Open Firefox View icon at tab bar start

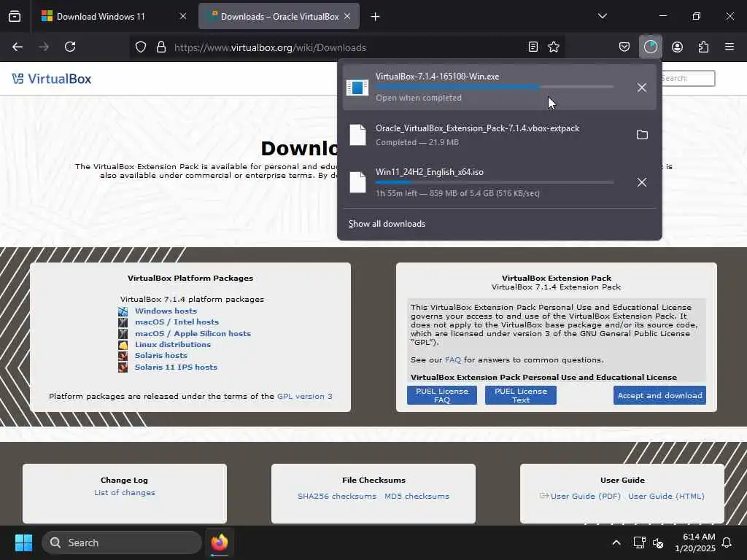coord(15,17)
